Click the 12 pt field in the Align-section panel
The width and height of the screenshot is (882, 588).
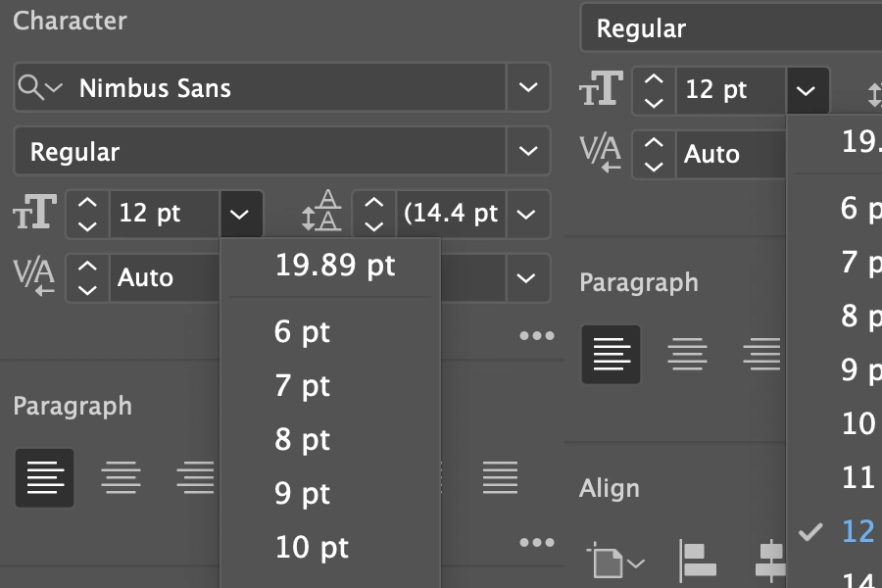pos(731,90)
